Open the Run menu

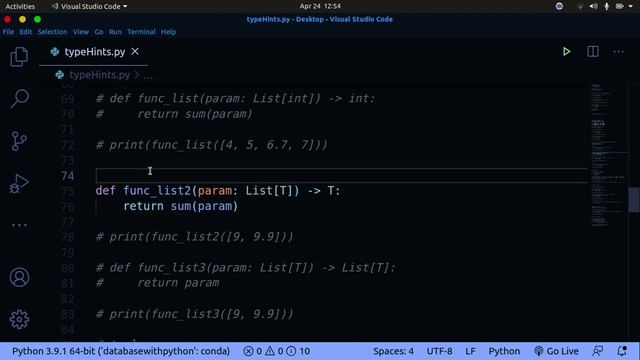click(115, 32)
